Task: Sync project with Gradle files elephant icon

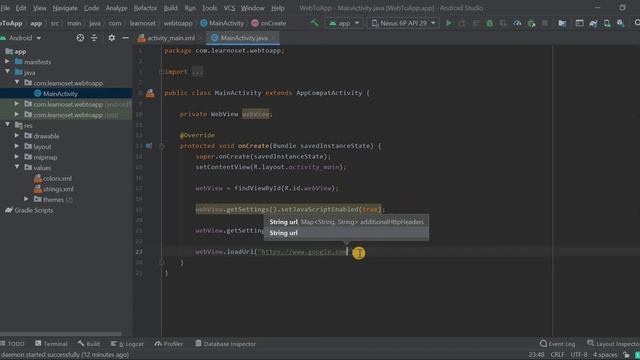Action: coord(593,23)
